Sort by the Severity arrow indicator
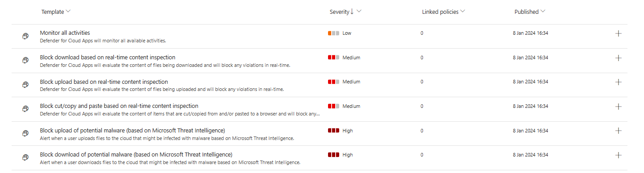The width and height of the screenshot is (644, 173). pyautogui.click(x=352, y=12)
